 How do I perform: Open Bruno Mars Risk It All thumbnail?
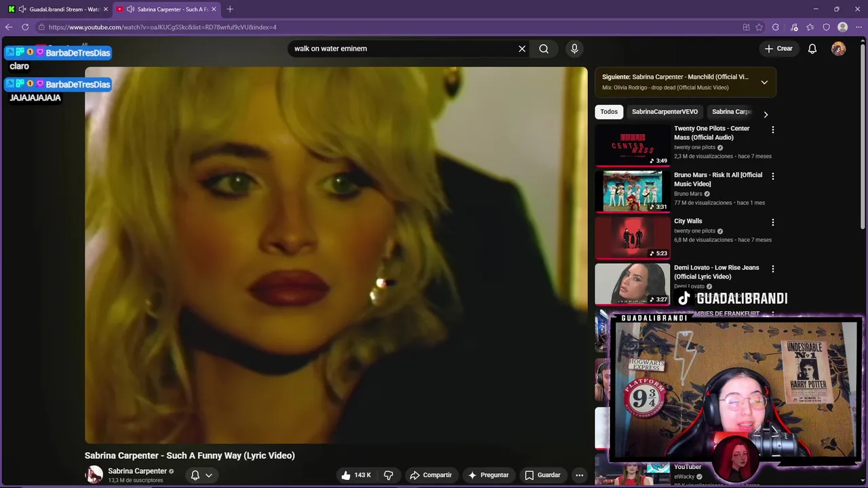(632, 192)
